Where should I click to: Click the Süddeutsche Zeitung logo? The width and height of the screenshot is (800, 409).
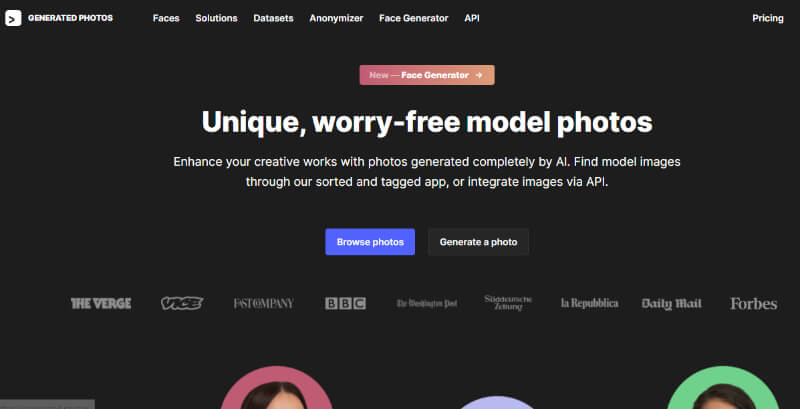508,303
